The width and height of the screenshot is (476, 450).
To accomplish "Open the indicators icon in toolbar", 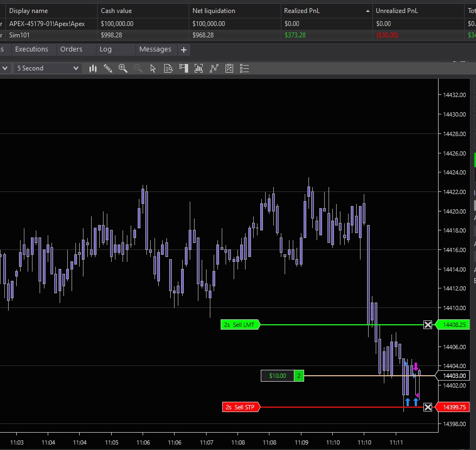I will point(198,68).
